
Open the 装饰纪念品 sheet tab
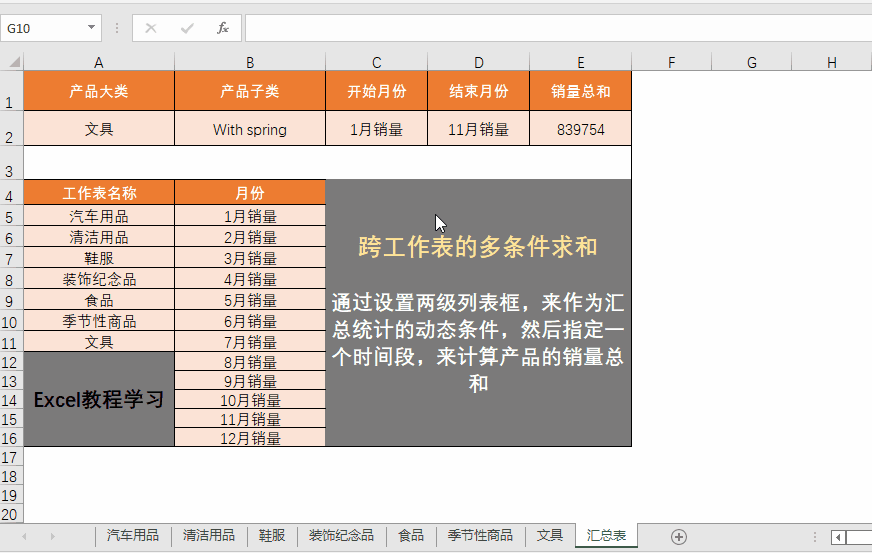click(341, 535)
